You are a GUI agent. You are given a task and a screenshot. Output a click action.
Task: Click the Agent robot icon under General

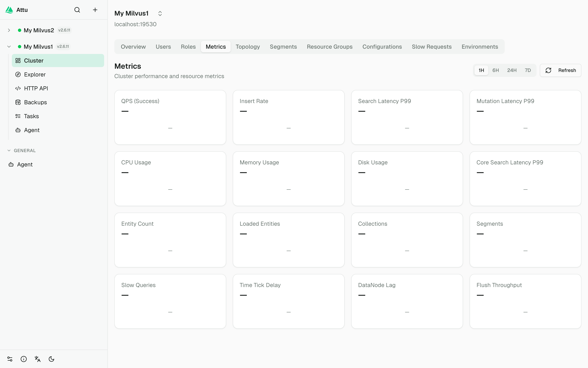tap(11, 165)
